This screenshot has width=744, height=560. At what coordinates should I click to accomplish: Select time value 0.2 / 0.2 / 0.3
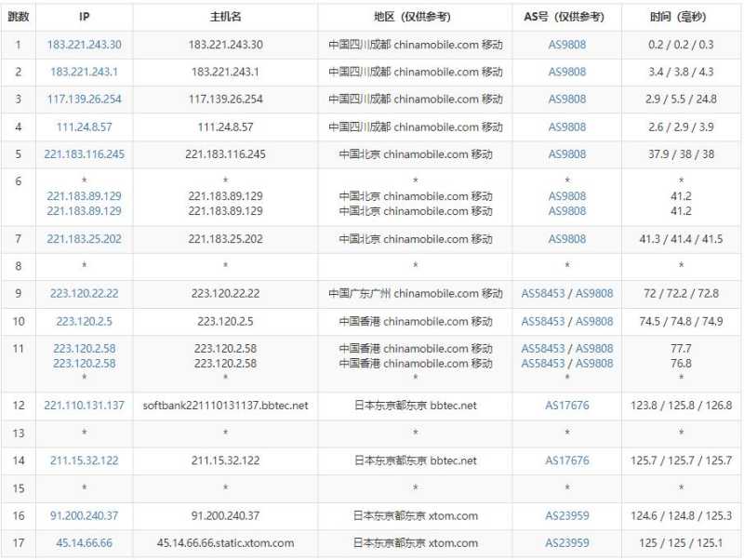(x=681, y=45)
